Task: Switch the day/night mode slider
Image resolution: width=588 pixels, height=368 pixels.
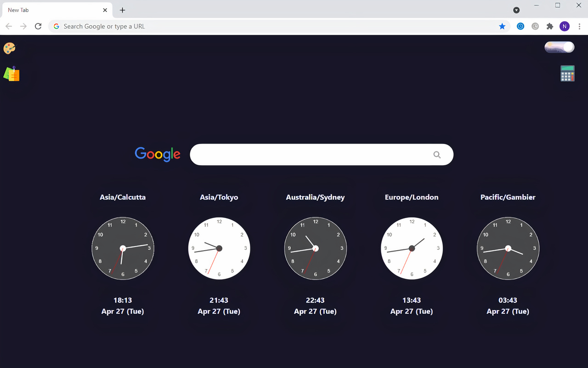Action: coord(559,47)
